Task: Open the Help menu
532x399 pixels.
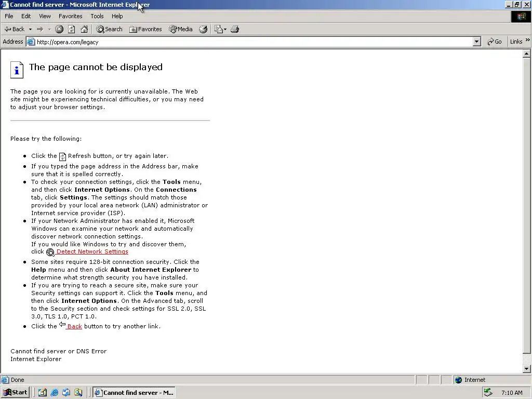Action: click(x=117, y=16)
